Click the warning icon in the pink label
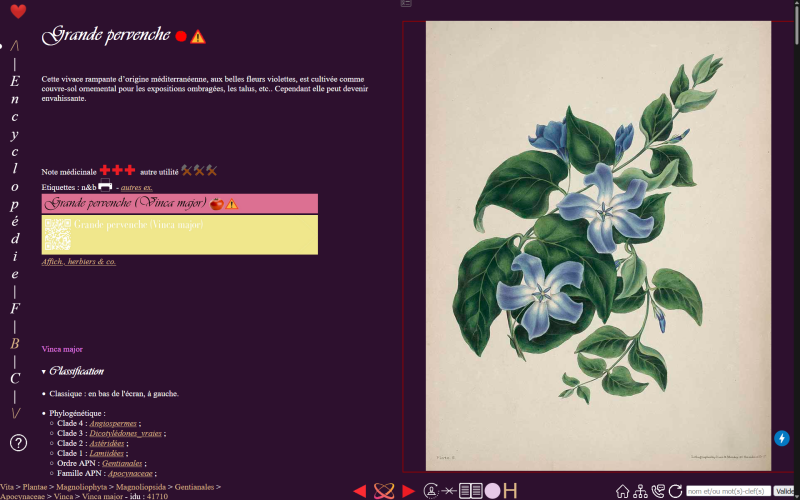800x500 pixels. (232, 204)
